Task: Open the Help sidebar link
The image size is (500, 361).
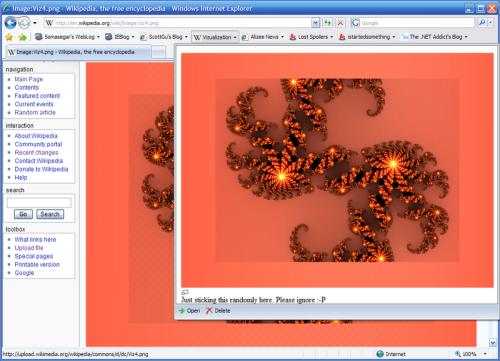Action: tap(21, 177)
